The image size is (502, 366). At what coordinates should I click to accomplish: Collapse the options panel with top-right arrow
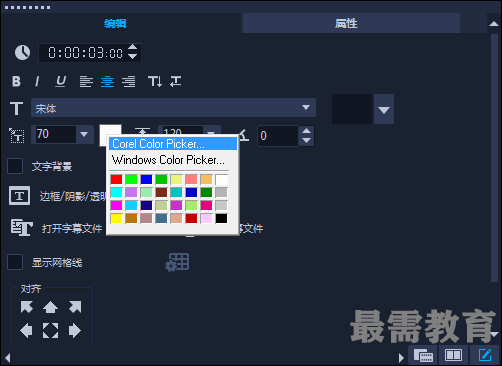pyautogui.click(x=494, y=23)
